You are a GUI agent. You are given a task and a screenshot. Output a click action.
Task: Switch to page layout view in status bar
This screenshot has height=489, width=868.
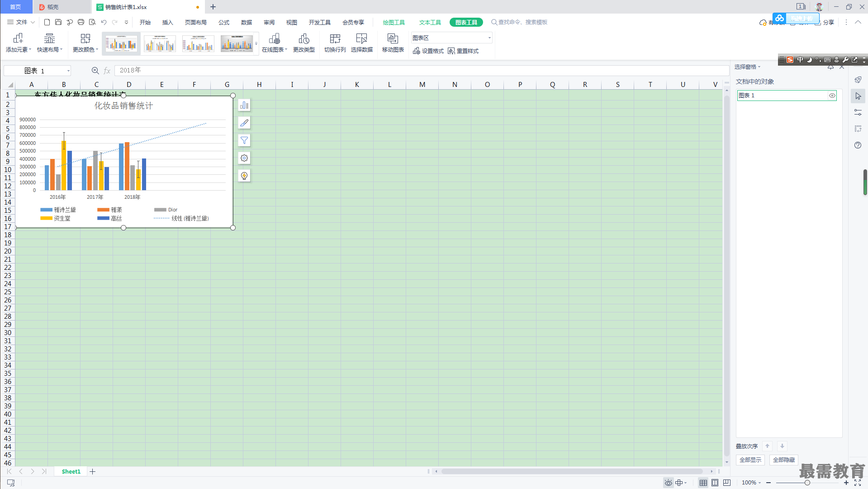(x=715, y=483)
